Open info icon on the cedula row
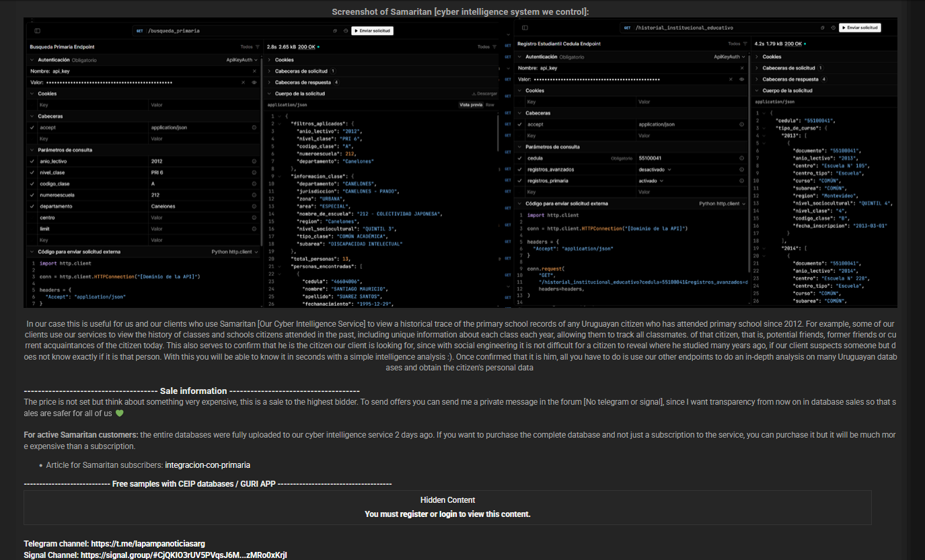Screen dimensions: 925x560 pos(742,158)
